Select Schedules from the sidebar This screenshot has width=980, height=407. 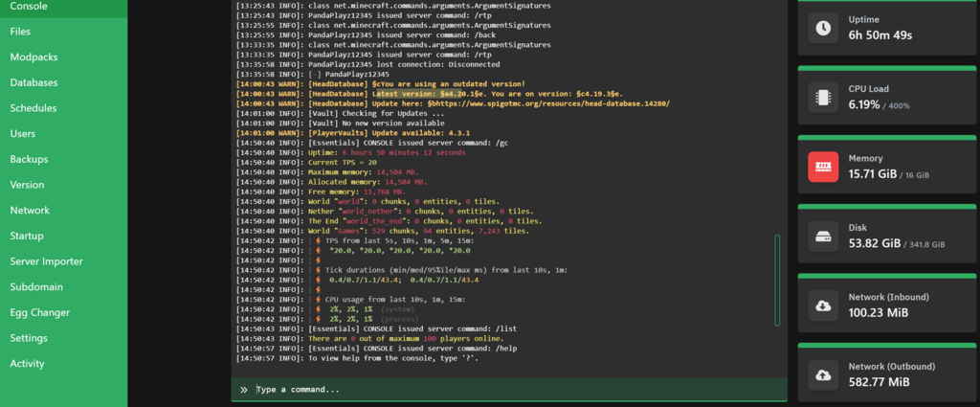[33, 108]
